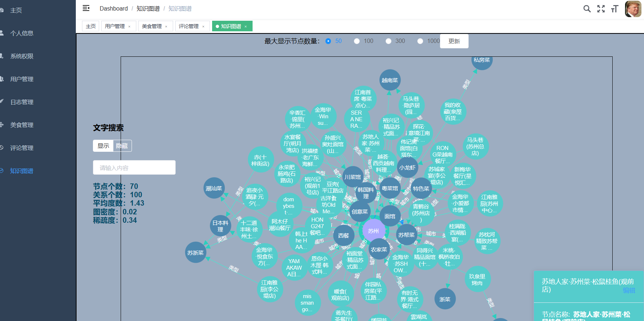Select the 江南雅厨(苏州中心) graph node
Screen dimensions: 644x321
click(489, 203)
